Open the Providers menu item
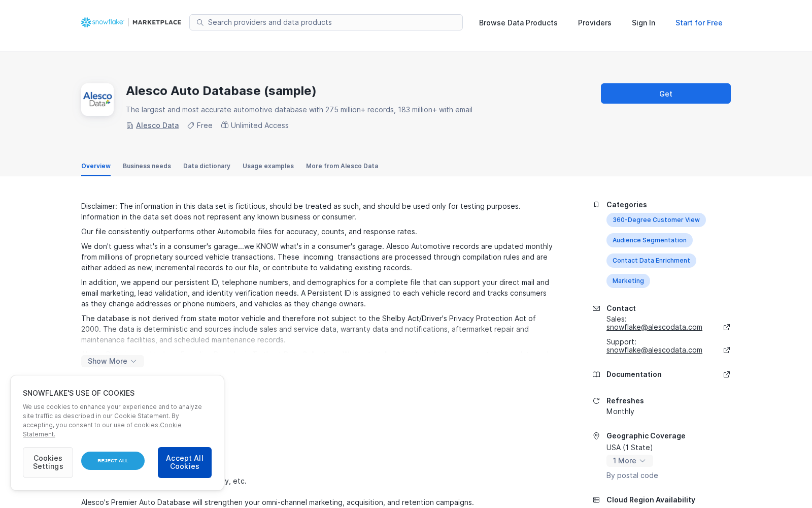The height and width of the screenshot is (508, 812). (x=595, y=23)
